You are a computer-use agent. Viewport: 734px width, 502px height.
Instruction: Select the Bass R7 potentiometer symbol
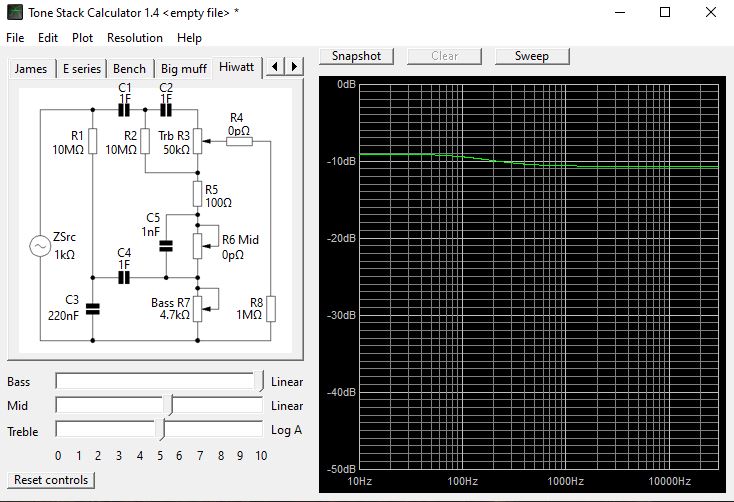pos(199,309)
